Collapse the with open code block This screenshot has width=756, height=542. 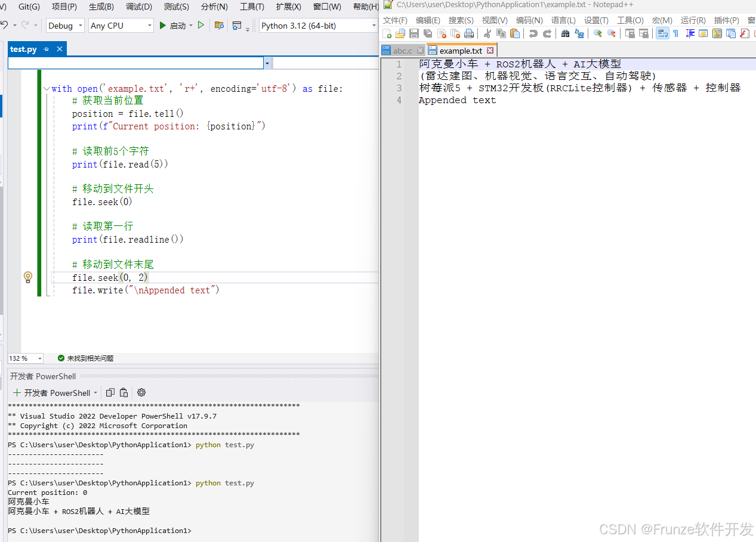point(47,89)
